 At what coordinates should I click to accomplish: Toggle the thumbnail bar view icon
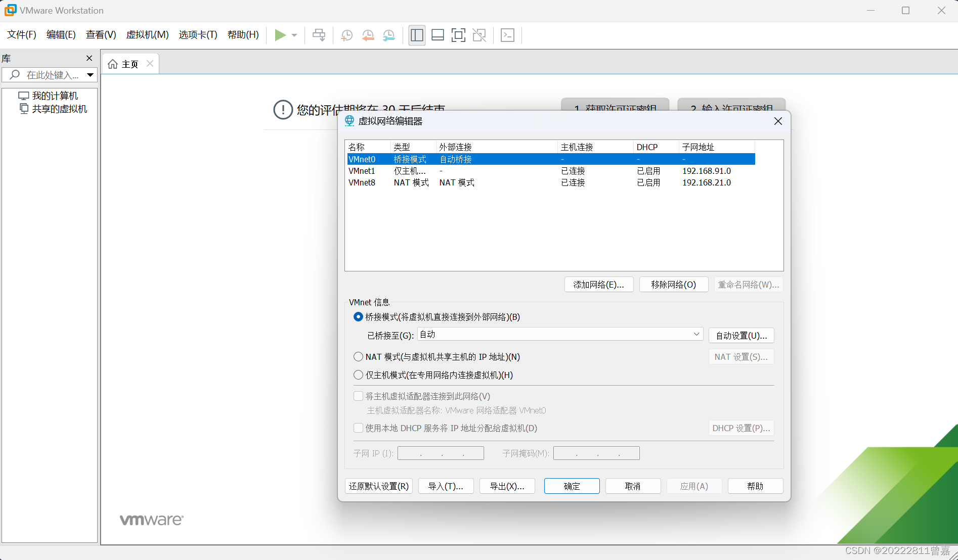pos(438,35)
